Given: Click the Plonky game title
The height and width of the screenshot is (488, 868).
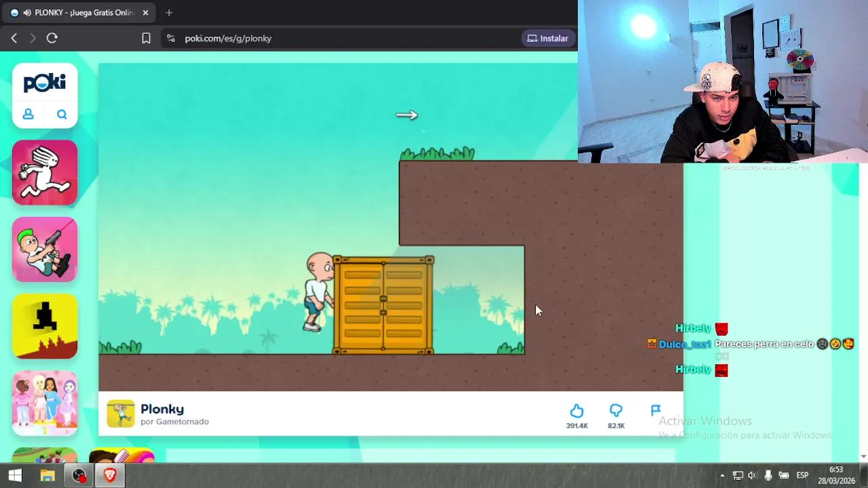Looking at the screenshot, I should (162, 409).
